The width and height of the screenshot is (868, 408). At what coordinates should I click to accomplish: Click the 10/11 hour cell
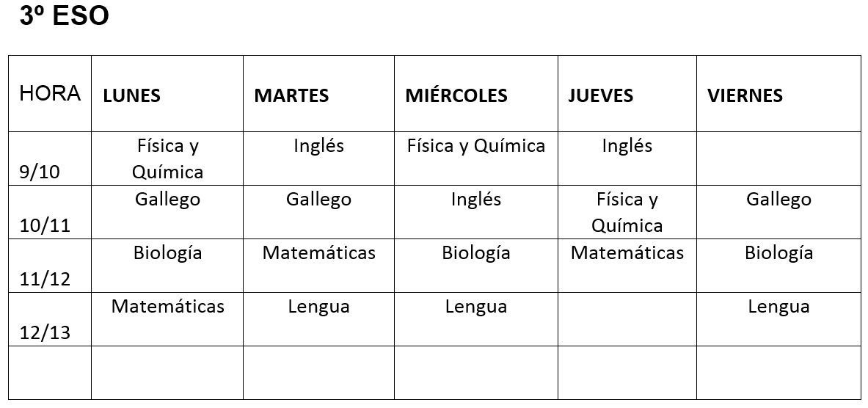pos(50,212)
